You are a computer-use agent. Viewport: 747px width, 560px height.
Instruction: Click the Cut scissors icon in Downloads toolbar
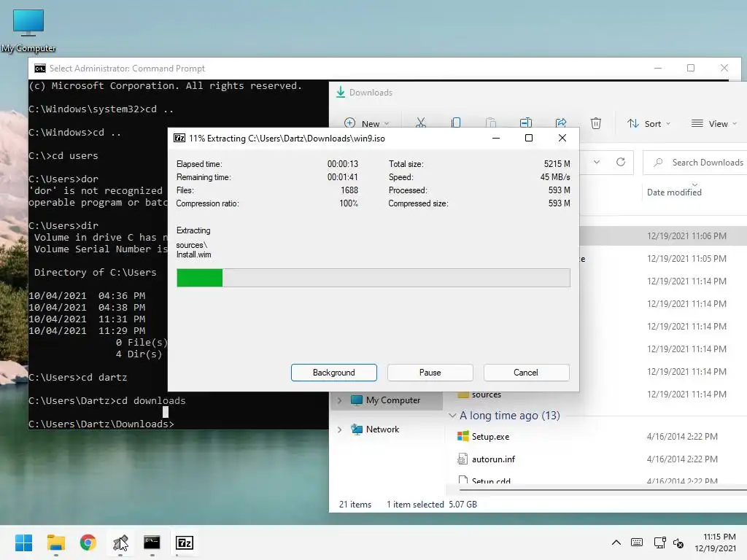421,122
